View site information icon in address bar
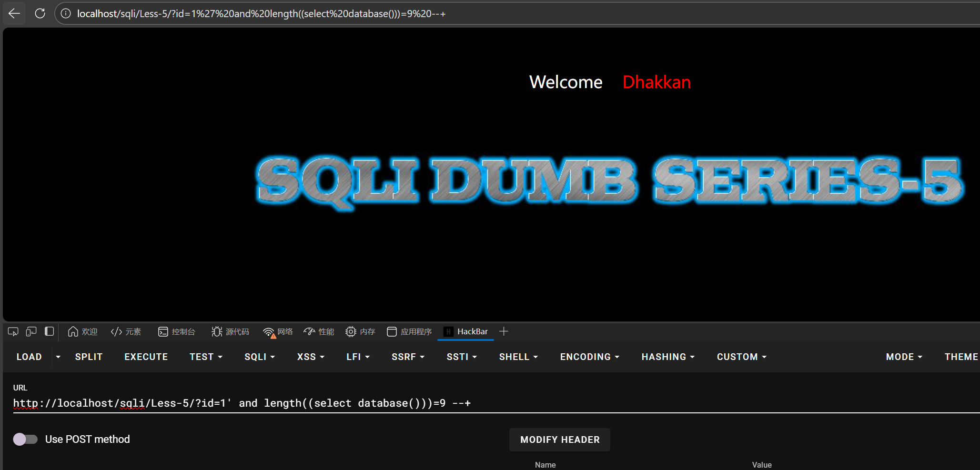 [x=66, y=13]
